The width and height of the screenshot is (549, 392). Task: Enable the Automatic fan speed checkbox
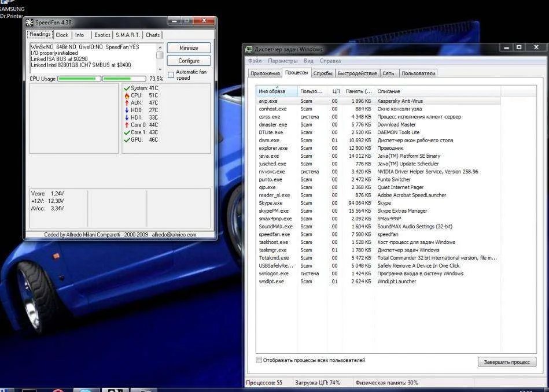click(171, 74)
